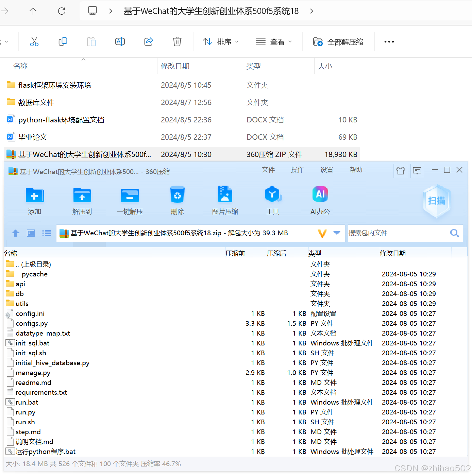Click the 添加 (Add) icon in 360压缩
The width and height of the screenshot is (472, 476).
click(34, 201)
